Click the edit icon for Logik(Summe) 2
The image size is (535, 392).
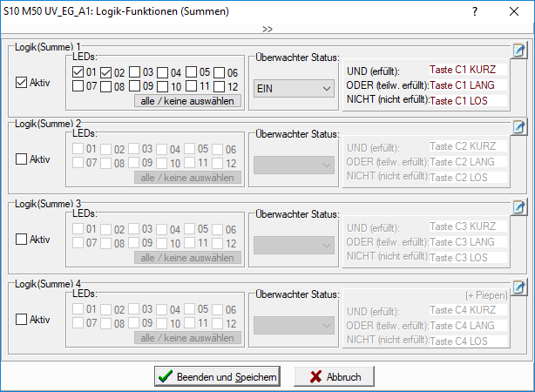[x=519, y=128]
